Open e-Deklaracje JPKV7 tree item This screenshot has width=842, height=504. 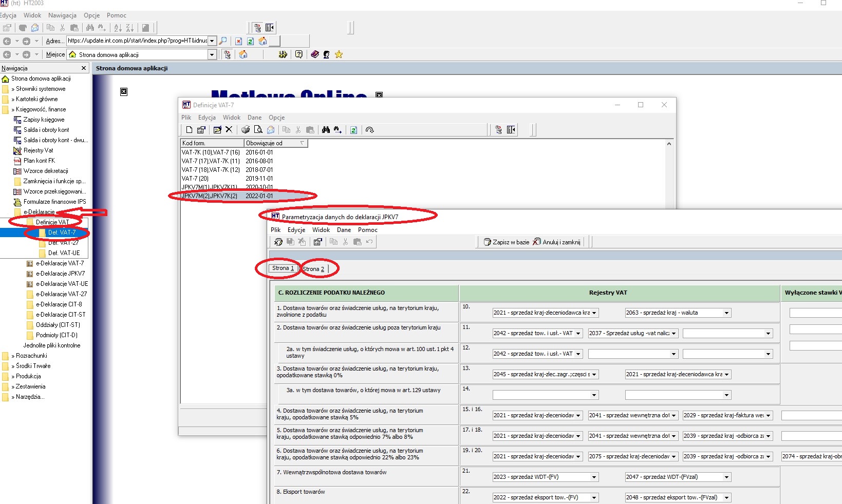[x=60, y=274]
